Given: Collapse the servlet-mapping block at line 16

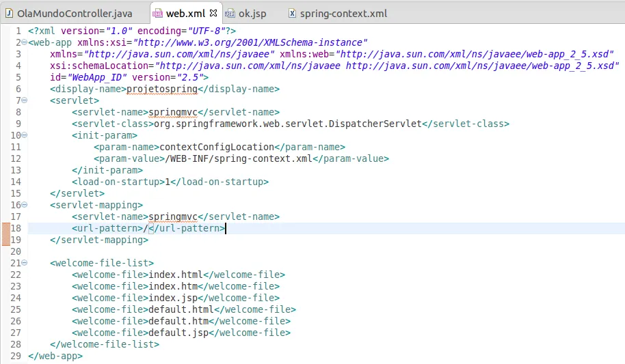Looking at the screenshot, I should pyautogui.click(x=24, y=205).
